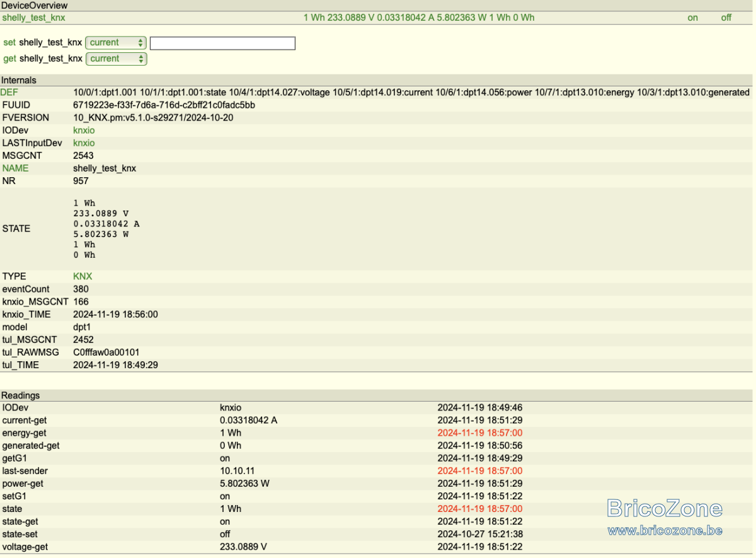Screen dimensions: 756x558
Task: Click the MSGCNT value 2543
Action: (83, 156)
